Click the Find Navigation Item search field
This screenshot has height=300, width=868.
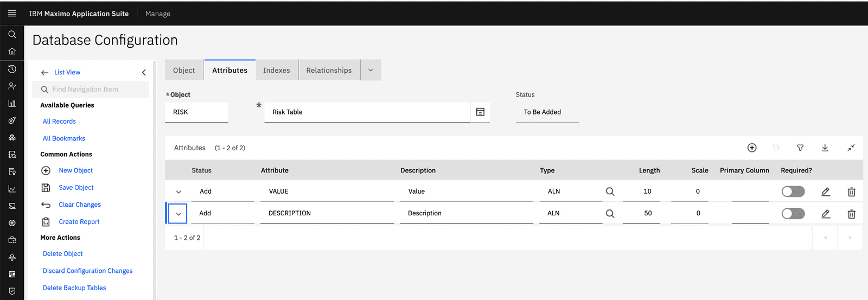tap(95, 90)
